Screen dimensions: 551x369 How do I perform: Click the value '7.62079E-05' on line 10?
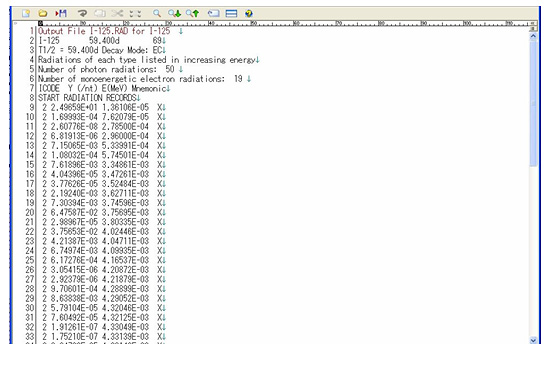125,117
